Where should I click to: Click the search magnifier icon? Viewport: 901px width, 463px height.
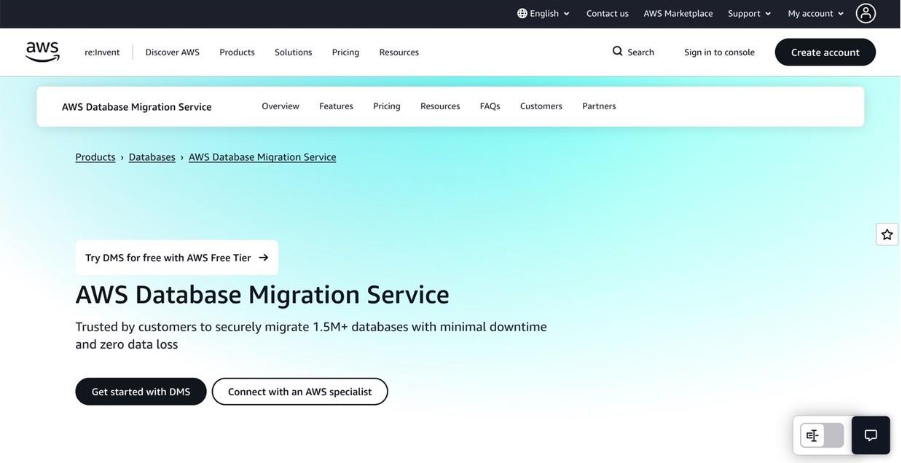point(617,51)
